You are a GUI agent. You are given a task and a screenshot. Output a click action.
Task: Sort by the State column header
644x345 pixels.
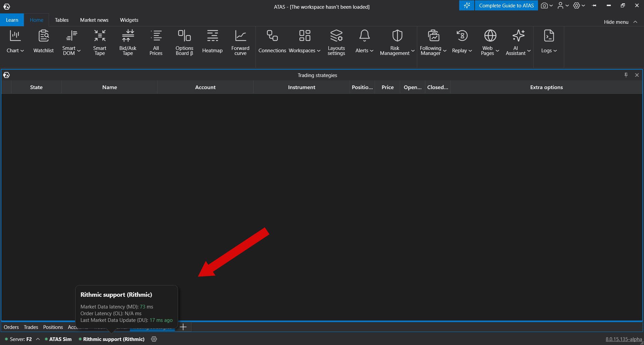36,87
